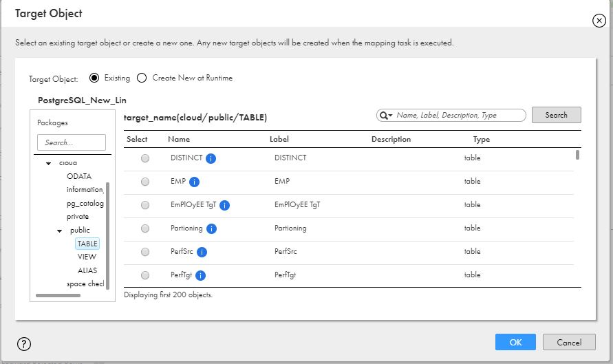Select the EMP table radio button
Screen dimensions: 613x364
(145, 182)
